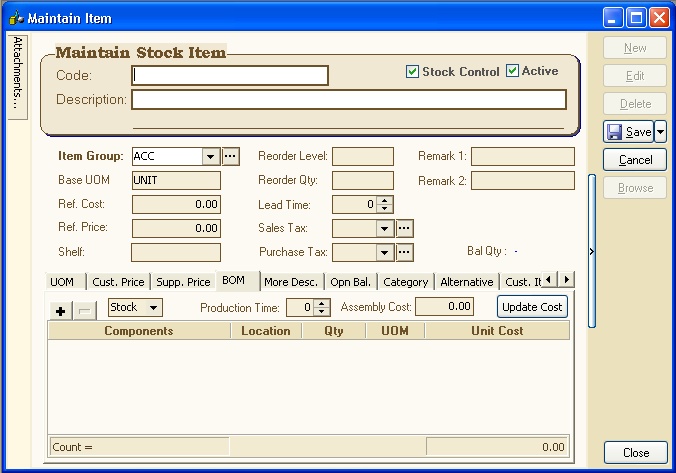Screen dimensions: 676x473
Task: Open Item Group lookup ellipsis button
Action: coord(231,156)
